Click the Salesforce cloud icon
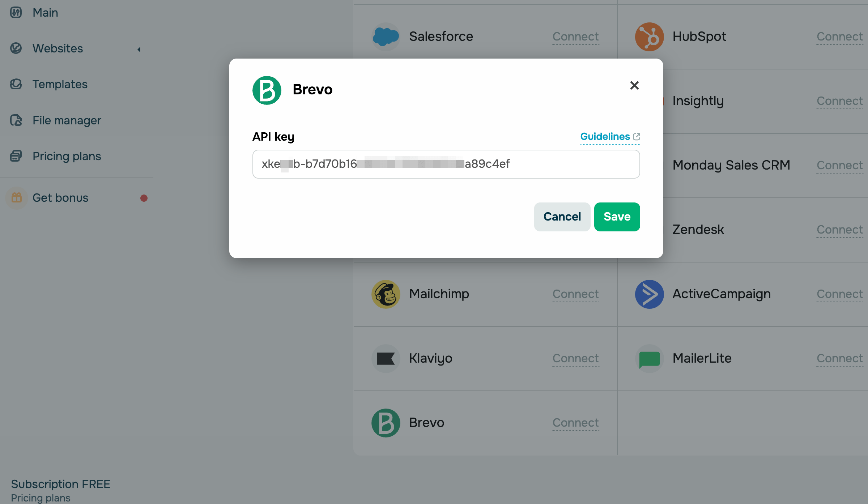The height and width of the screenshot is (504, 868). click(x=386, y=37)
